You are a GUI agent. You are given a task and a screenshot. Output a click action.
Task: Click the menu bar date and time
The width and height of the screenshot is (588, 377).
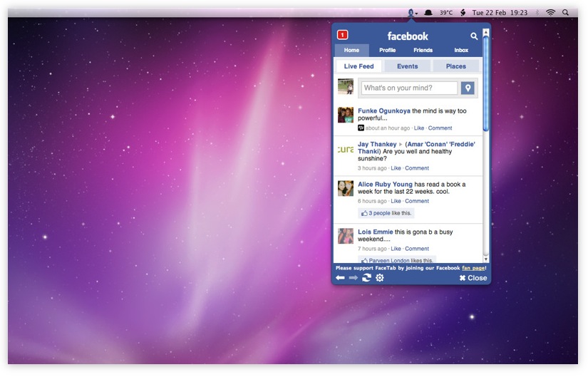tap(500, 13)
